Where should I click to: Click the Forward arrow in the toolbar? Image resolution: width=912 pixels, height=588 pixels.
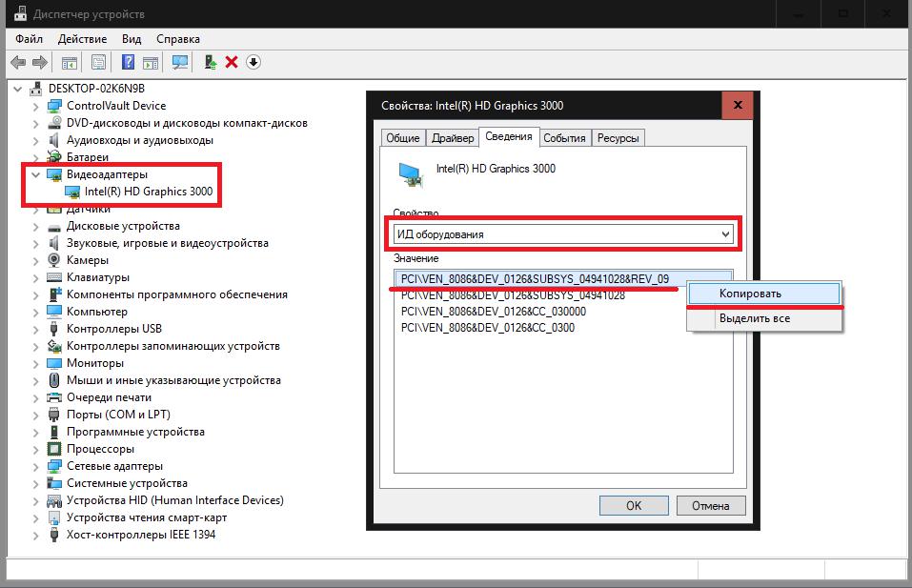(40, 62)
